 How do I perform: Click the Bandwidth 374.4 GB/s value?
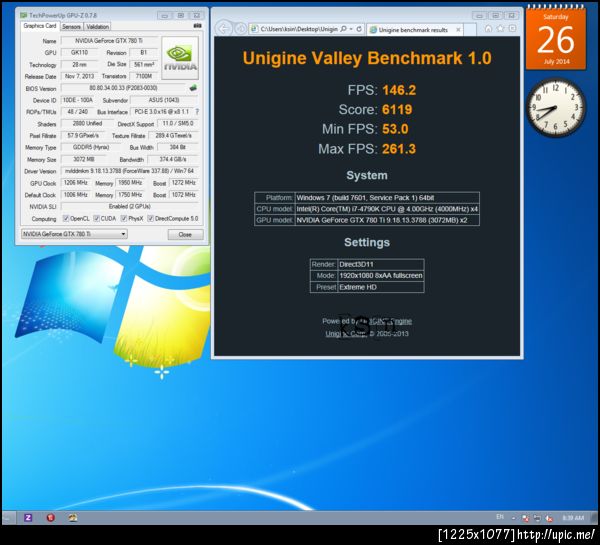[173, 159]
